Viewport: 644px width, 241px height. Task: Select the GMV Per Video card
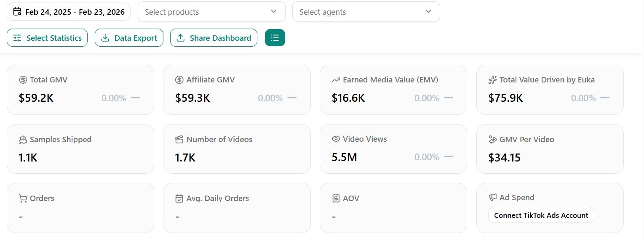pos(550,149)
